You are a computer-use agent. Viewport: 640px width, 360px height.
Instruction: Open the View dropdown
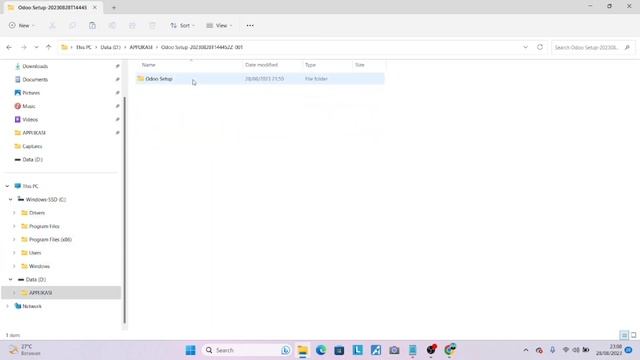click(x=219, y=25)
